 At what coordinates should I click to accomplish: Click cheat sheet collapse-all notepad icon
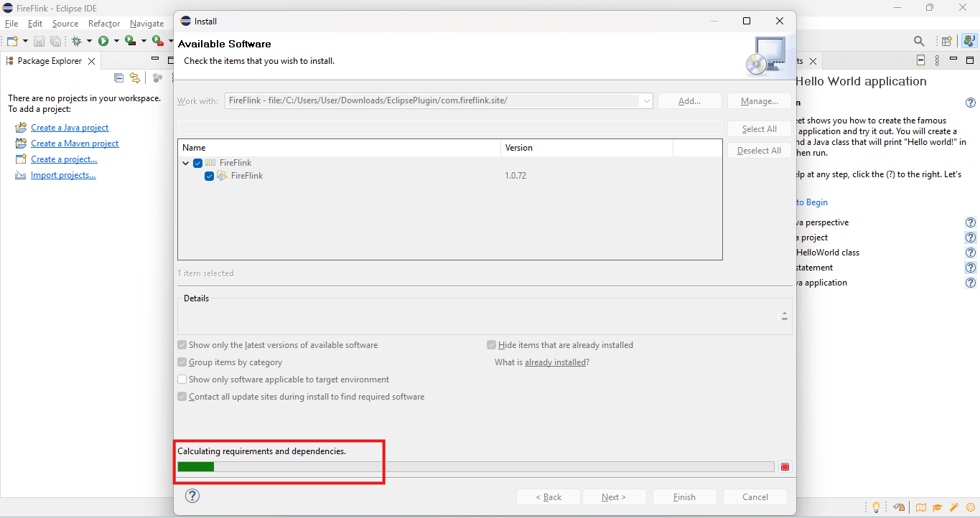pyautogui.click(x=921, y=60)
